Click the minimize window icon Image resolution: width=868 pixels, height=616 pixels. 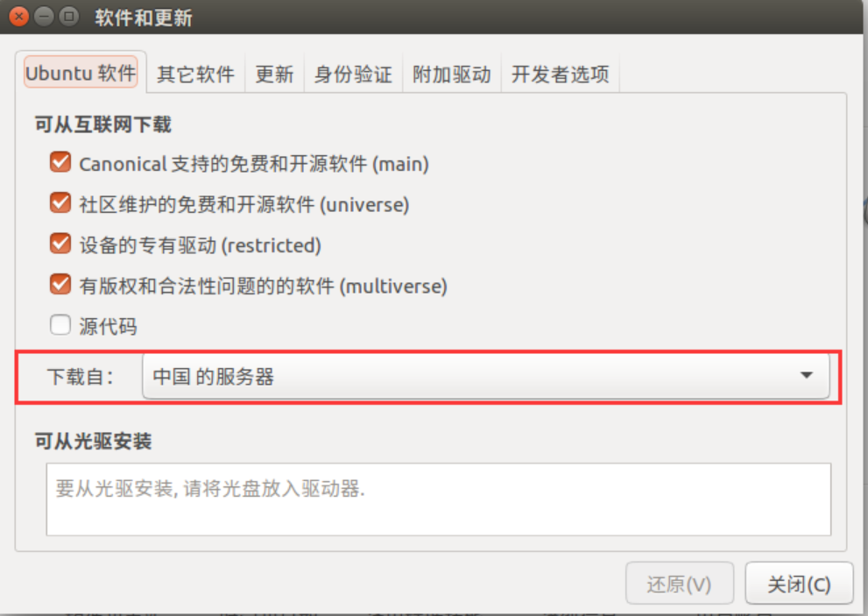click(44, 17)
